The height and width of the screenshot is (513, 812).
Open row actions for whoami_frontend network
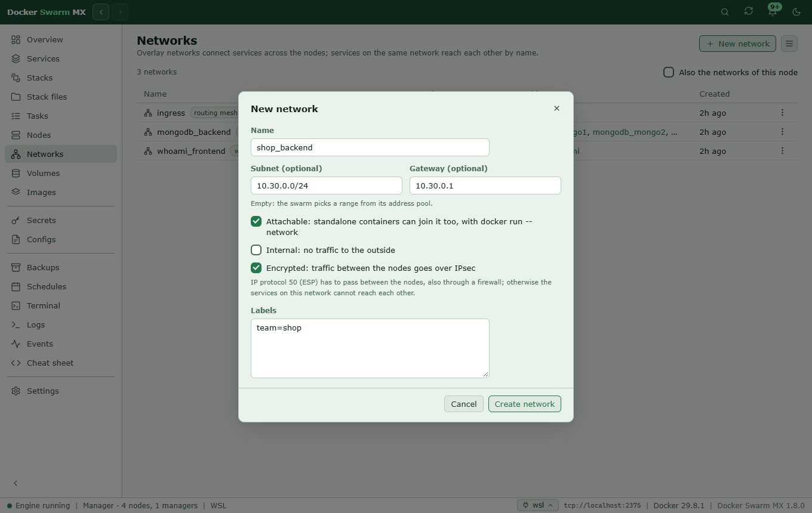(782, 151)
